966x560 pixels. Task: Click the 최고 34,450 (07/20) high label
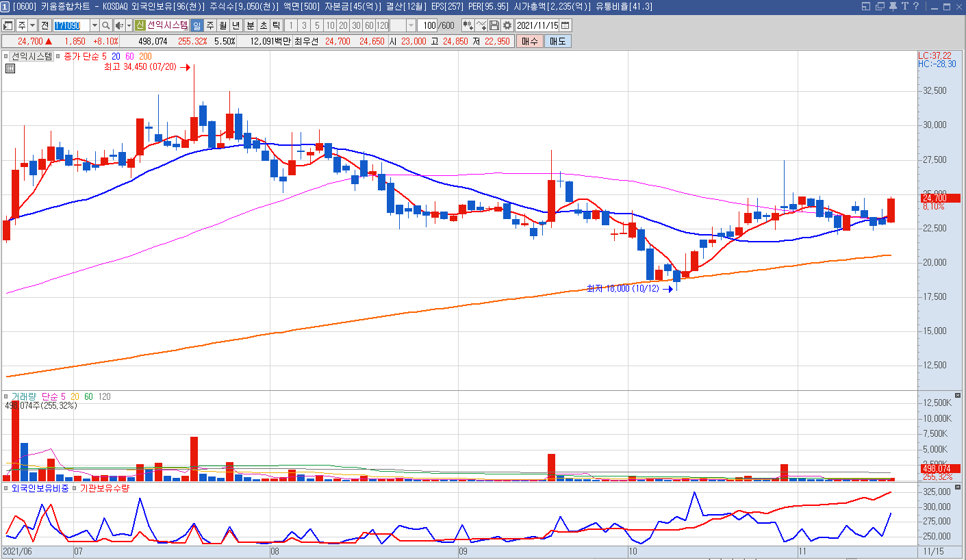pyautogui.click(x=140, y=67)
